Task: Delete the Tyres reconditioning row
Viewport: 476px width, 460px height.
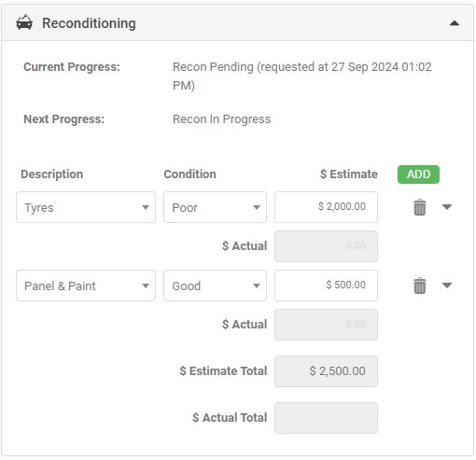Action: (x=419, y=207)
